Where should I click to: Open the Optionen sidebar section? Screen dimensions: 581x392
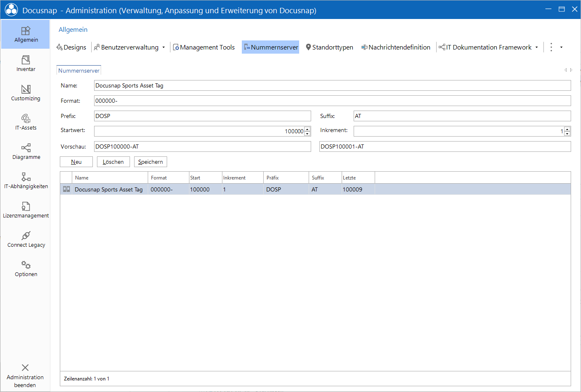coord(26,269)
